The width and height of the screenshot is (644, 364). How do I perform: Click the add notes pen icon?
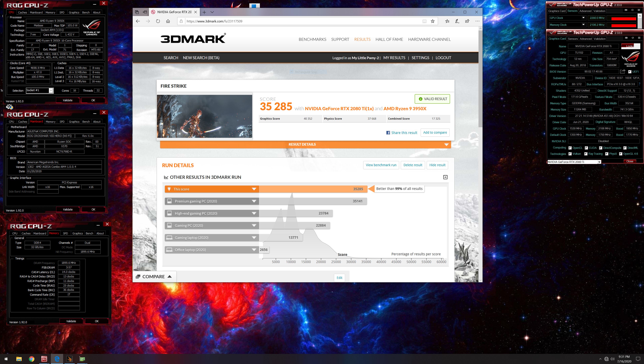[457, 21]
